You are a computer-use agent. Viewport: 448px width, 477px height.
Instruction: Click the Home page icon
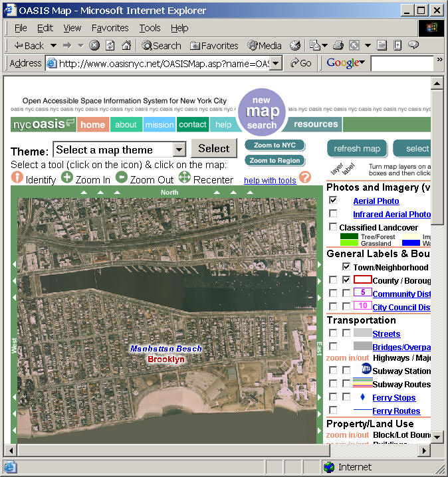(126, 46)
